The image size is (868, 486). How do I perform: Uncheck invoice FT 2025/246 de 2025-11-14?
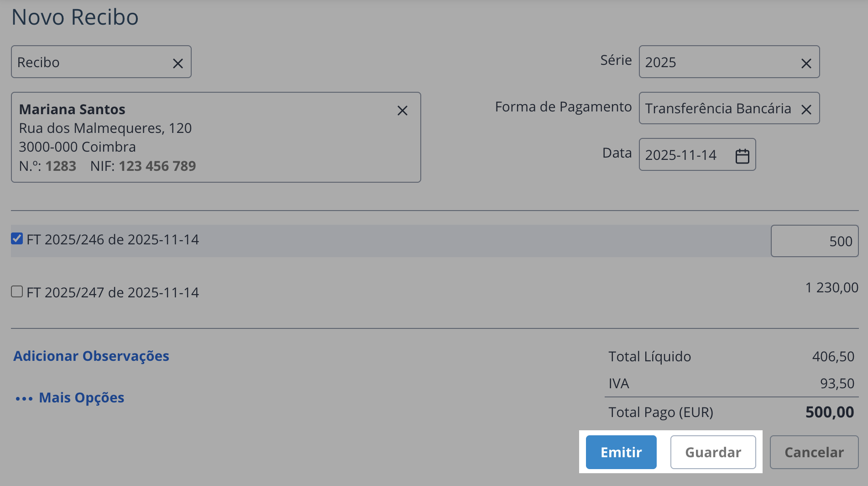coord(16,238)
